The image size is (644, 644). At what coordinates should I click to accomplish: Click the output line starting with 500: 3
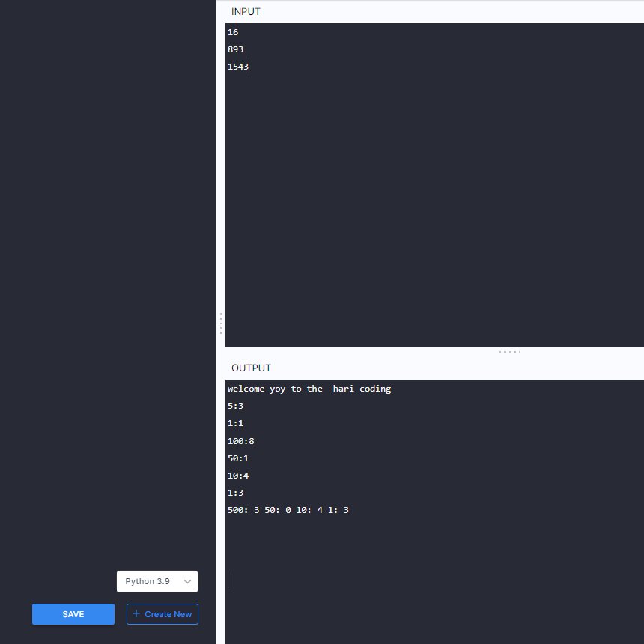pyautogui.click(x=288, y=510)
